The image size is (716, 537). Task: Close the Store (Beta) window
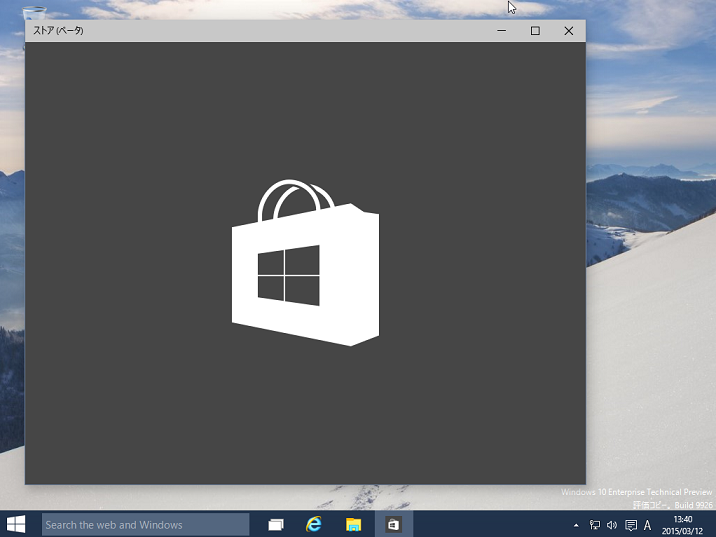tap(569, 31)
